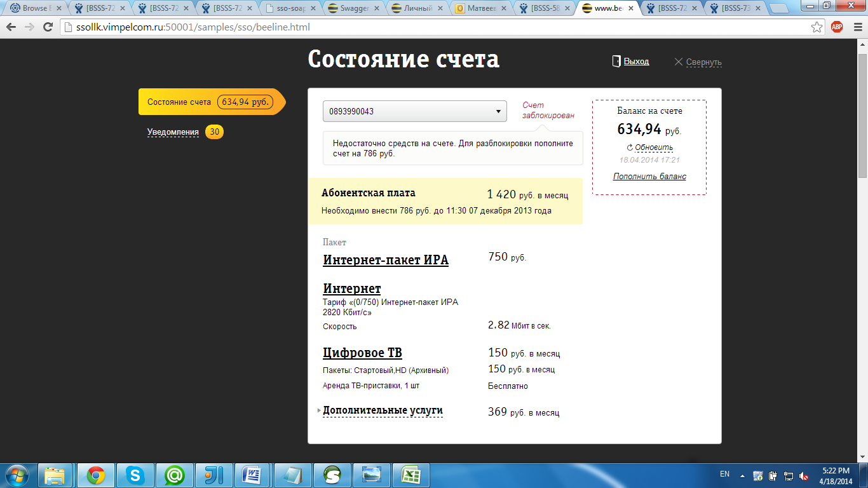Click the door icon next to Выход

click(616, 61)
